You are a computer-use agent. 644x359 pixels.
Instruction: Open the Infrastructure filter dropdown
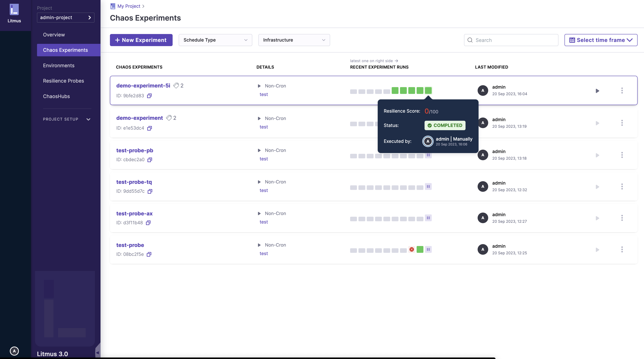coord(294,40)
